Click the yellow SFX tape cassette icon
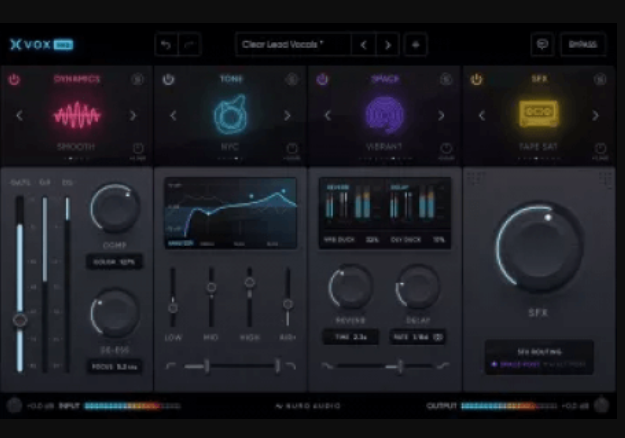625x438 pixels. 539,115
